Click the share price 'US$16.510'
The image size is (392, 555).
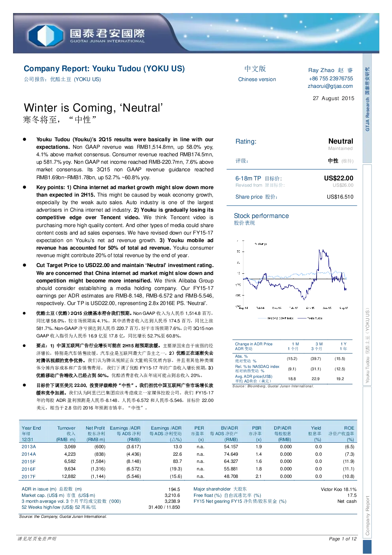click(340, 197)
